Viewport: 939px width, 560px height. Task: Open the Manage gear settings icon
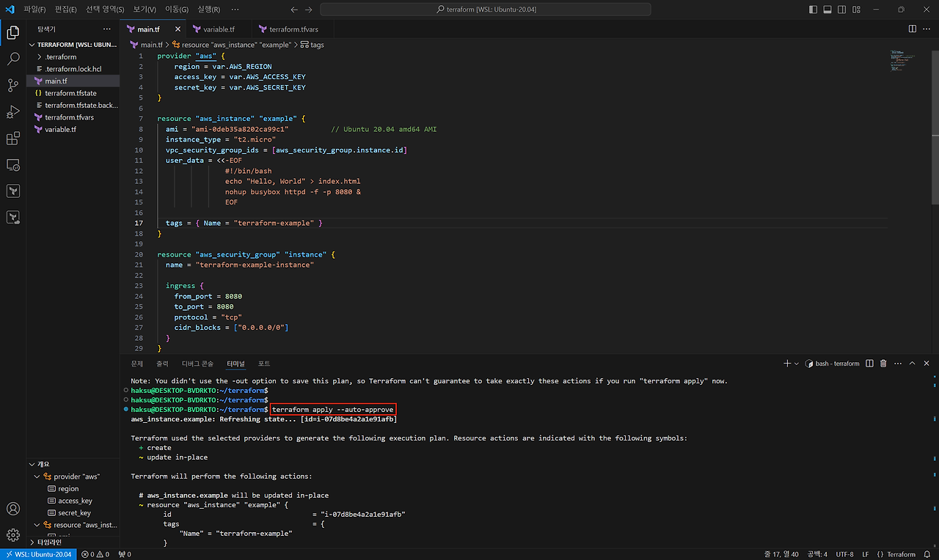pos(12,535)
